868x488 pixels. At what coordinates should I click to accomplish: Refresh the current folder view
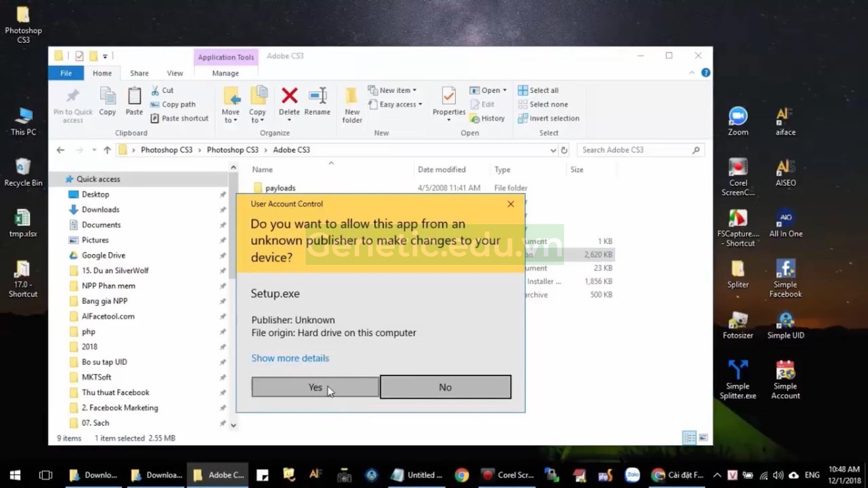tap(564, 150)
